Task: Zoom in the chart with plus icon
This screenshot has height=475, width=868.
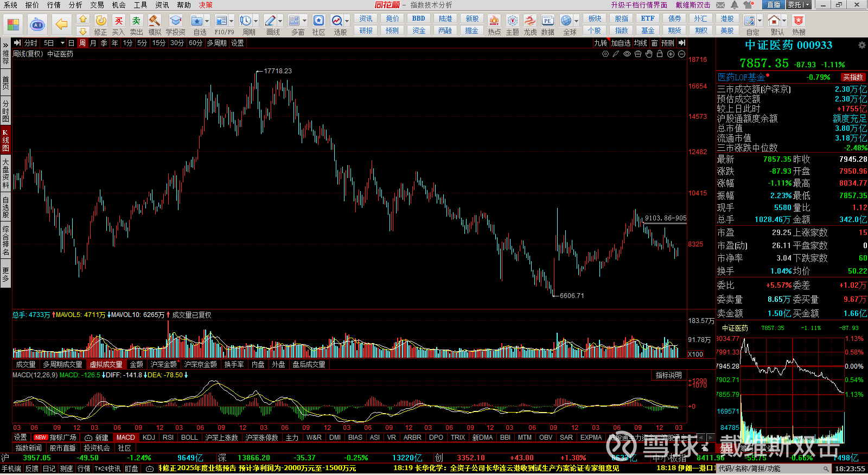Action: tap(671, 54)
